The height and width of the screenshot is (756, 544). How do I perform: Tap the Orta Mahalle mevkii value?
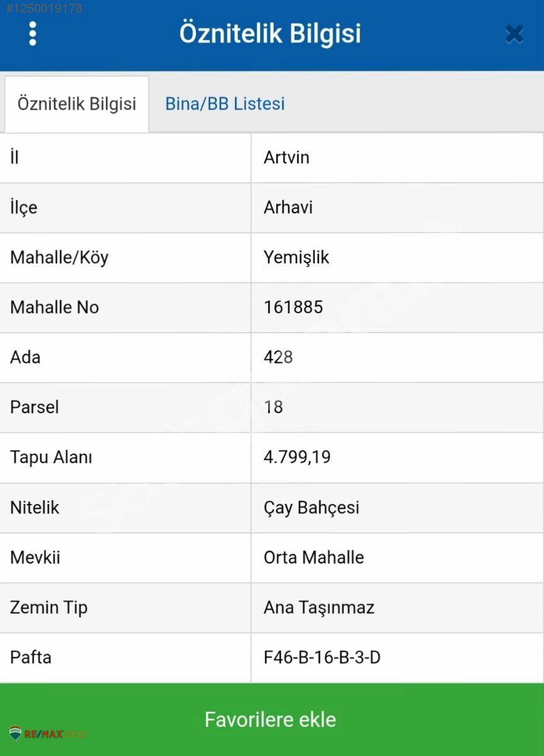pos(314,558)
